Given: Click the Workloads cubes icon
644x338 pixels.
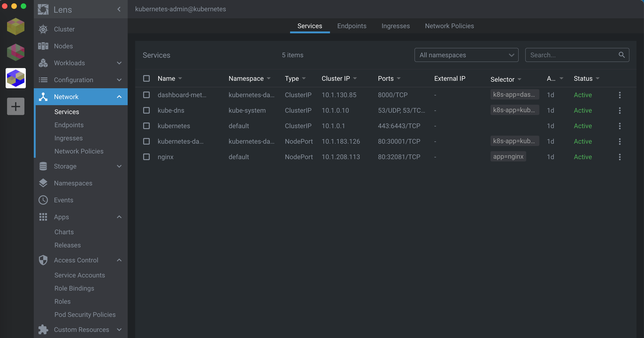Looking at the screenshot, I should coord(43,63).
